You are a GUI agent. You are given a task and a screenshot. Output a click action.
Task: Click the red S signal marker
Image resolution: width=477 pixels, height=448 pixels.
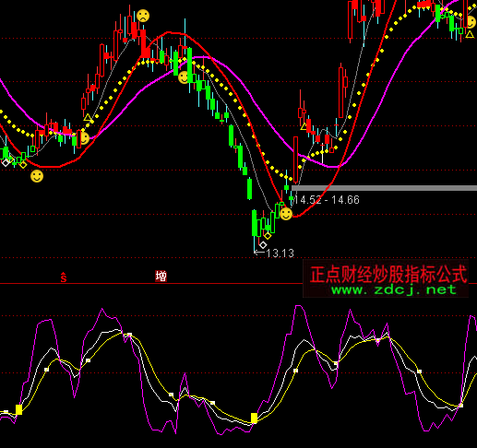[64, 277]
